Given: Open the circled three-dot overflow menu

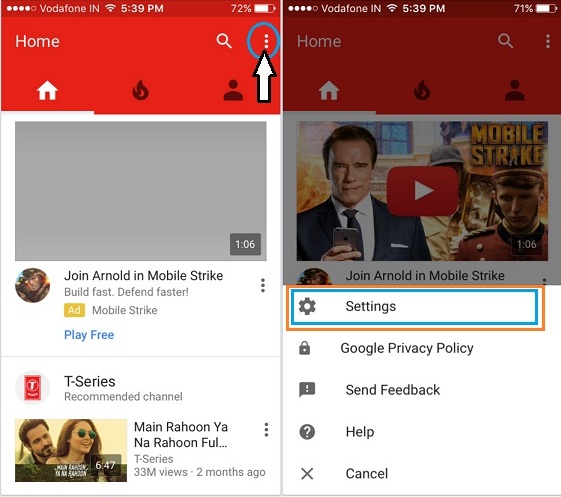Looking at the screenshot, I should [x=266, y=42].
